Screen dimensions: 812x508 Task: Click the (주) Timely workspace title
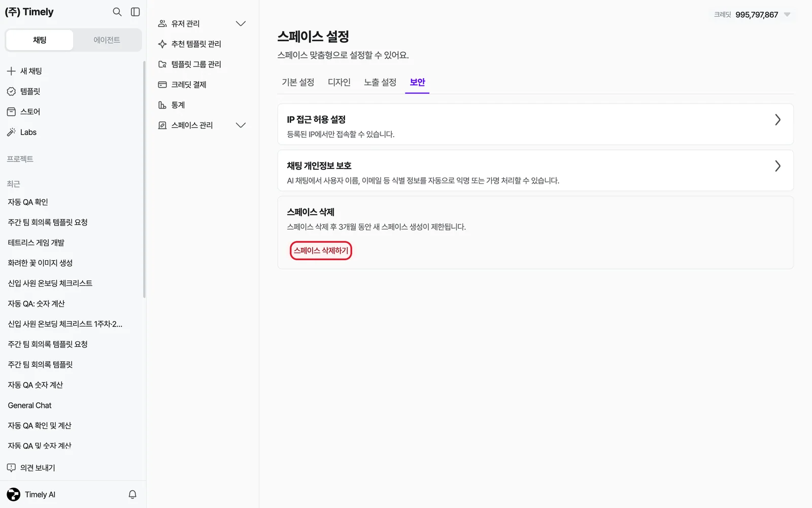(x=29, y=12)
